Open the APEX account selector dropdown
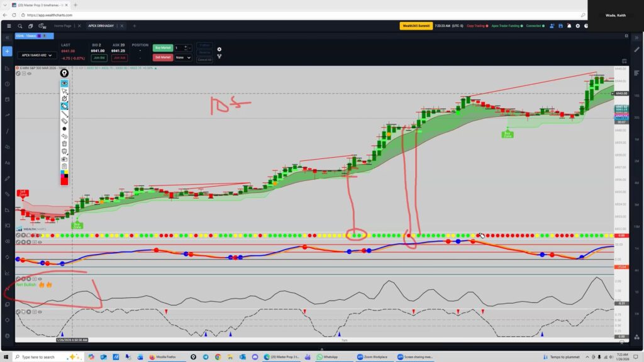 36,55
